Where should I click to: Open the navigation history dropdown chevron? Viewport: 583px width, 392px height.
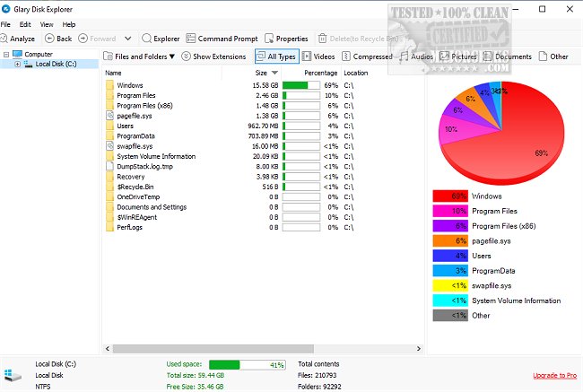coord(127,39)
